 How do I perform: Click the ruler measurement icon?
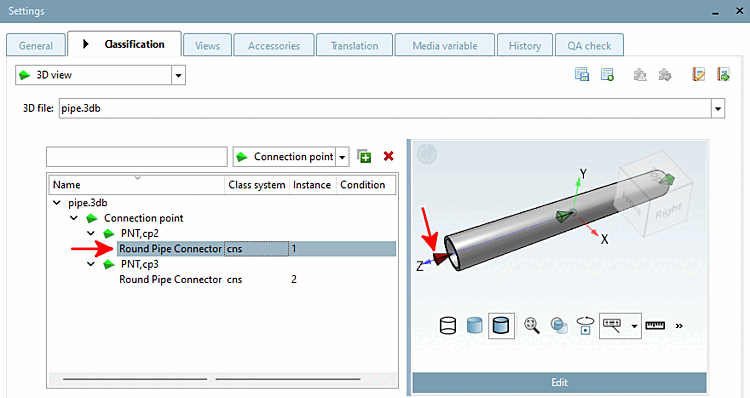click(x=655, y=326)
